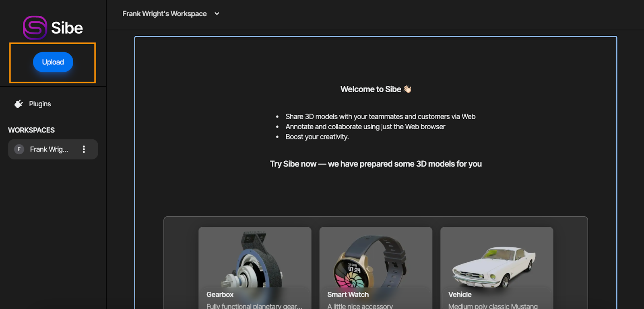The width and height of the screenshot is (644, 309).
Task: Click 'Boost your creativity.' bullet text
Action: (x=317, y=137)
